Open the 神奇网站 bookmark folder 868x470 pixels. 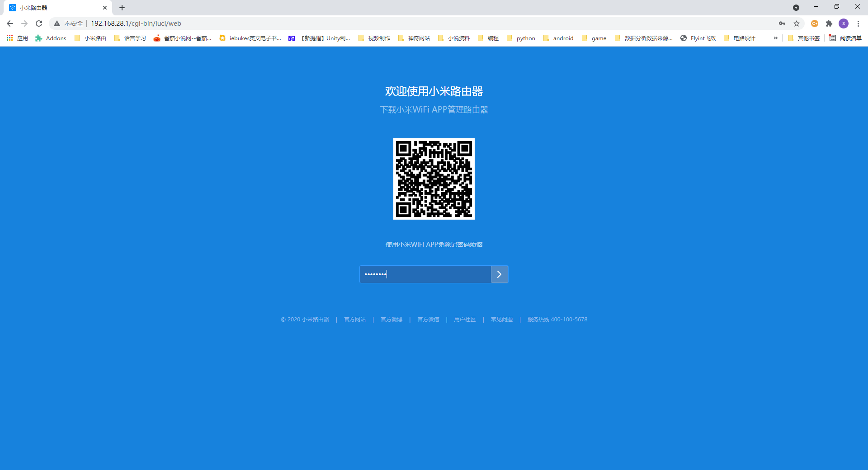point(414,38)
